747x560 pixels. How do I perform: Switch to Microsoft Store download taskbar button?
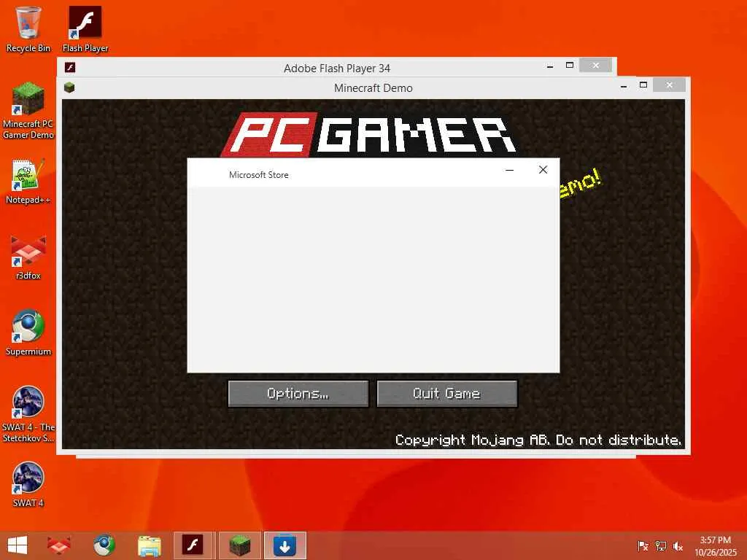tap(285, 545)
